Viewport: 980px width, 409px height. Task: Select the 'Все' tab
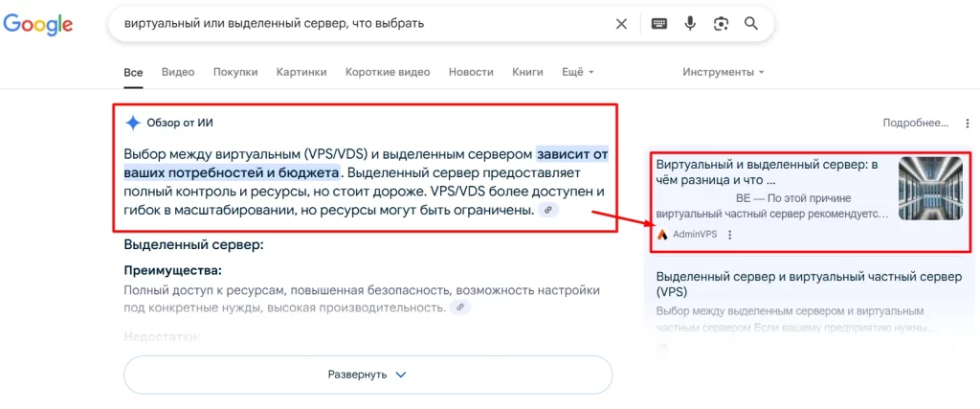point(133,72)
